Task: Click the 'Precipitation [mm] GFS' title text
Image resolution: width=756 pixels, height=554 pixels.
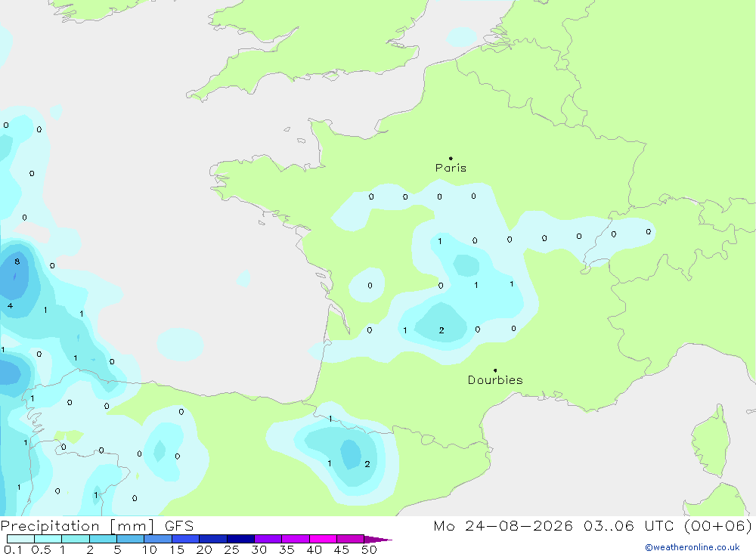Action: click(97, 525)
